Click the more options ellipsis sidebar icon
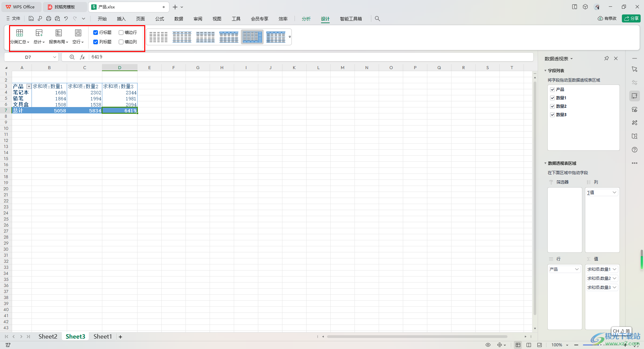The width and height of the screenshot is (644, 349). point(635,163)
